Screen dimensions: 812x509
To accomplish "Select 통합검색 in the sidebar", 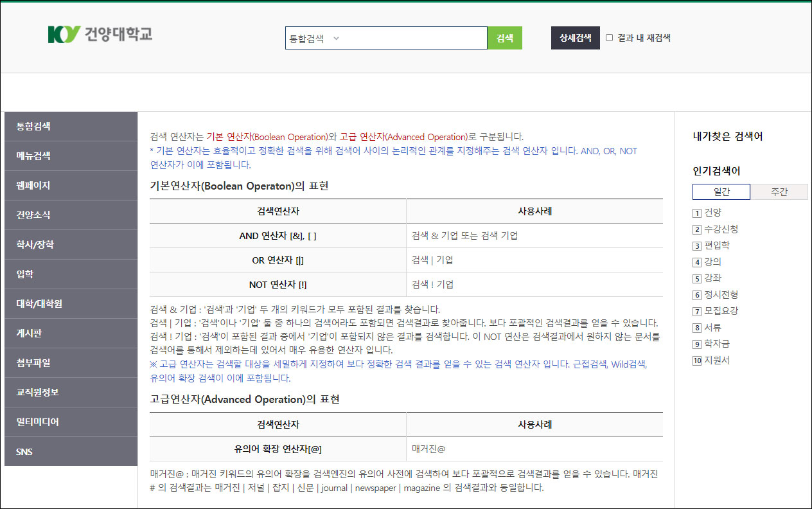I will (x=71, y=127).
